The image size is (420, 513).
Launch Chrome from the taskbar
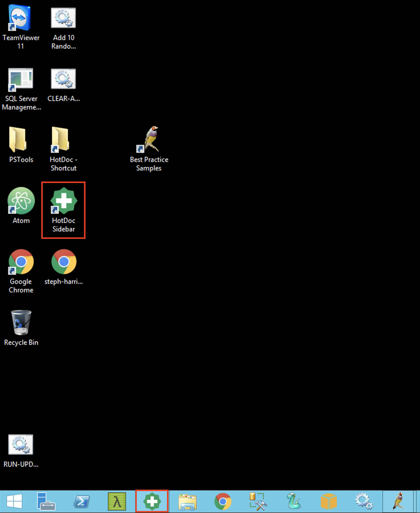[223, 502]
